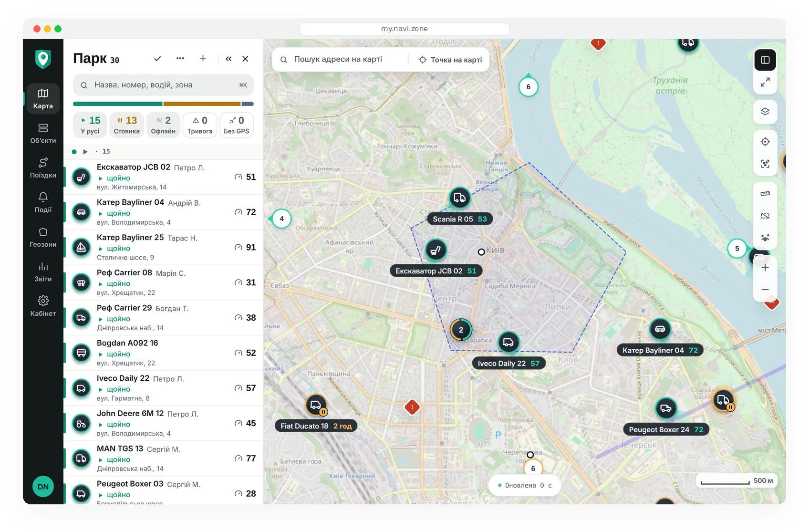Click the fleet search field
809x532 pixels.
pos(163,85)
